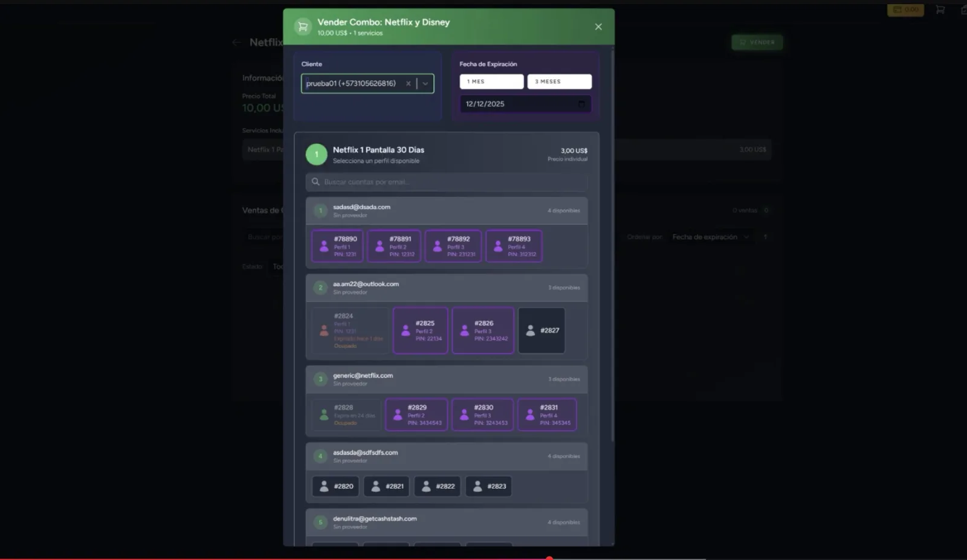
Task: Select profile #78890
Action: pyautogui.click(x=337, y=246)
